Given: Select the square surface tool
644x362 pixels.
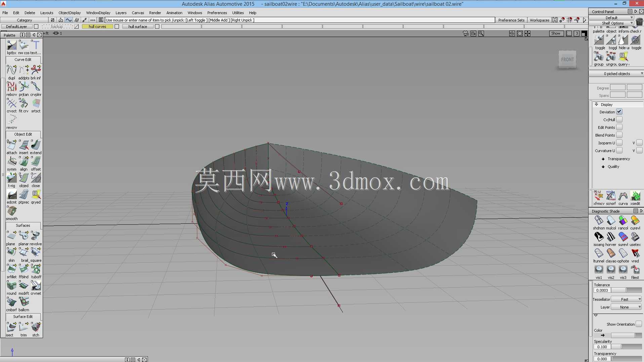Looking at the screenshot, I should point(36,253).
